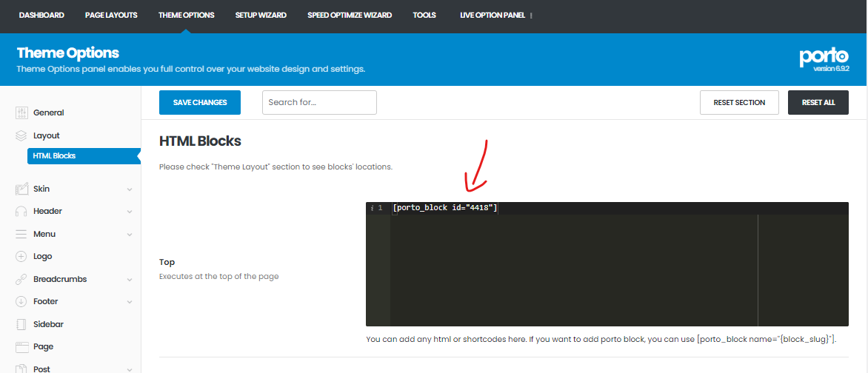Expand the Breadcrumbs section chevron
Screen dimensions: 868x373
point(130,280)
